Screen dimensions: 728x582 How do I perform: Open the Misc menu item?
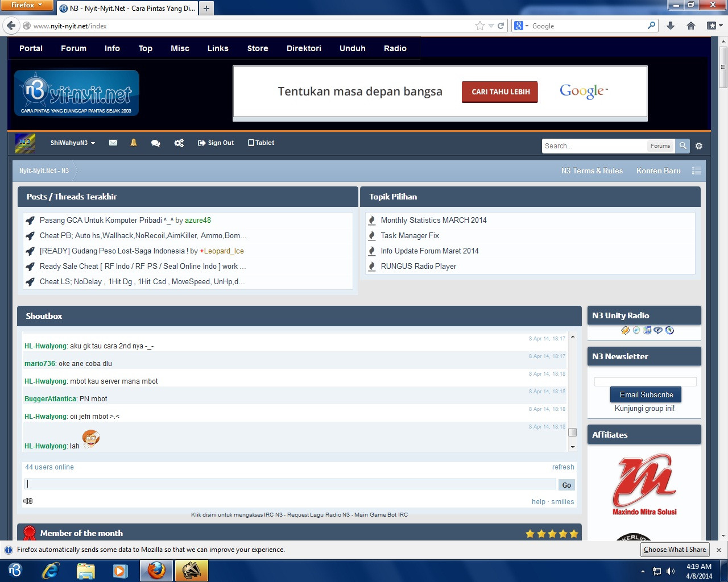click(x=180, y=48)
